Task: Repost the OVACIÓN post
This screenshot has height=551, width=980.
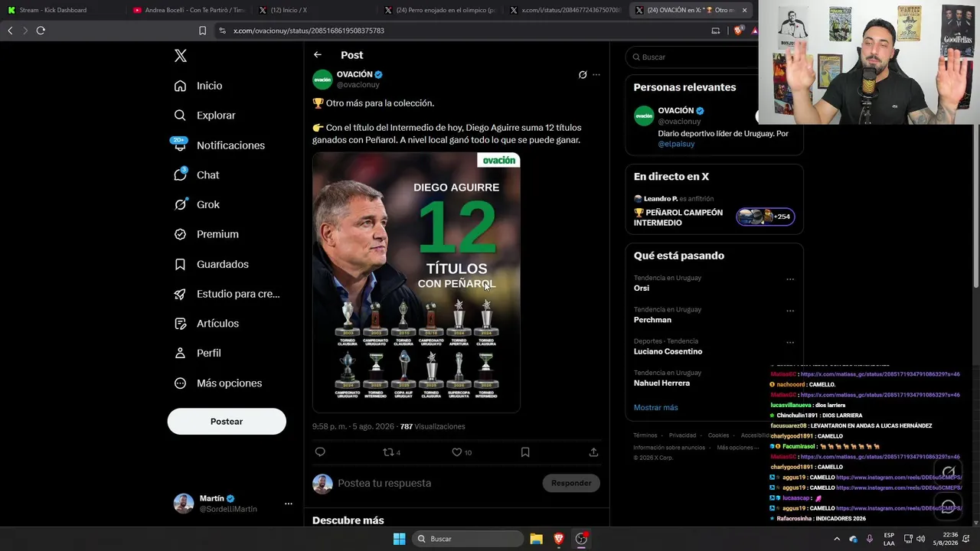Action: [391, 452]
